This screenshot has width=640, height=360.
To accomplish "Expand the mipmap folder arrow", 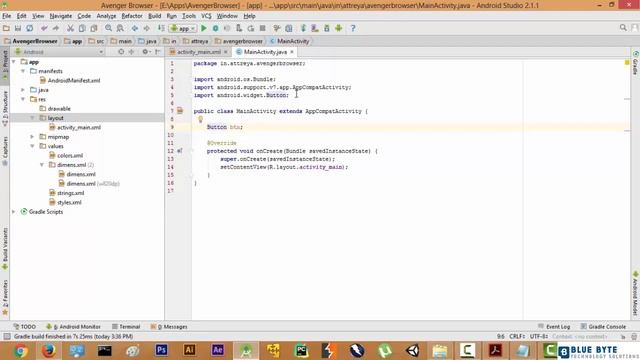I will (x=33, y=137).
